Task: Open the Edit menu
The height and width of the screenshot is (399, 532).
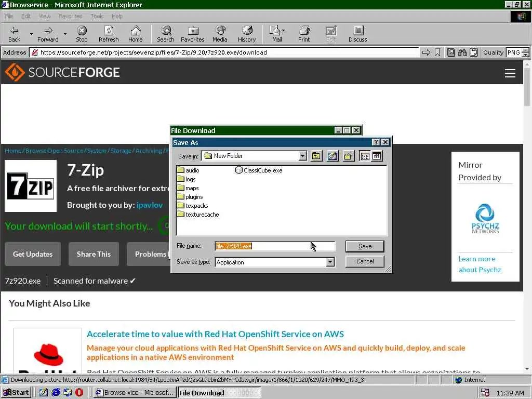Action: pos(26,16)
